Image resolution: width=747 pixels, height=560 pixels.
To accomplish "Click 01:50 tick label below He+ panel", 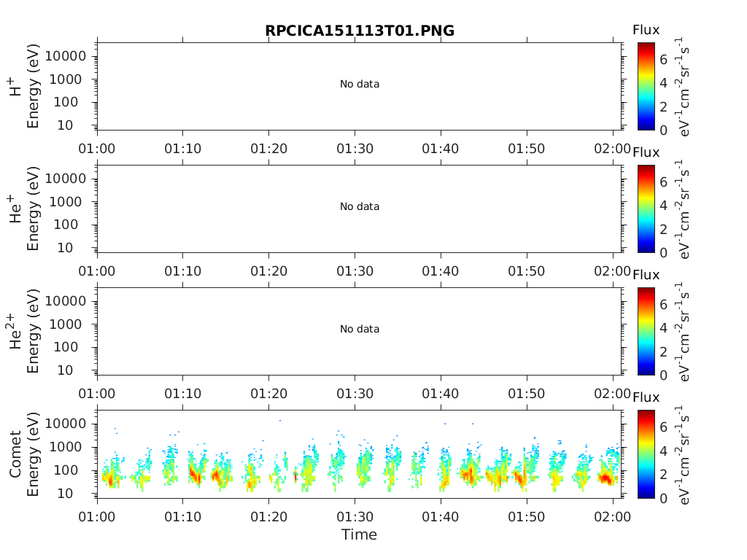I will click(x=527, y=271).
